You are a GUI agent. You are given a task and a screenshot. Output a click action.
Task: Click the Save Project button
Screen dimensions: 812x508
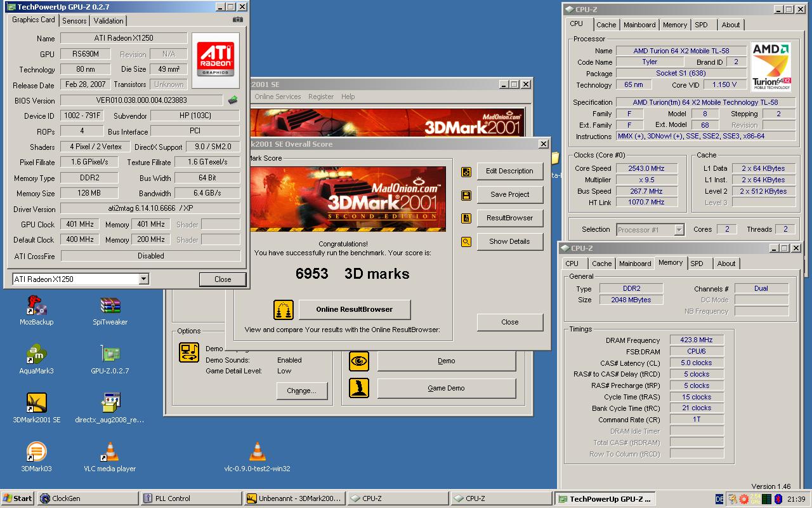(509, 195)
